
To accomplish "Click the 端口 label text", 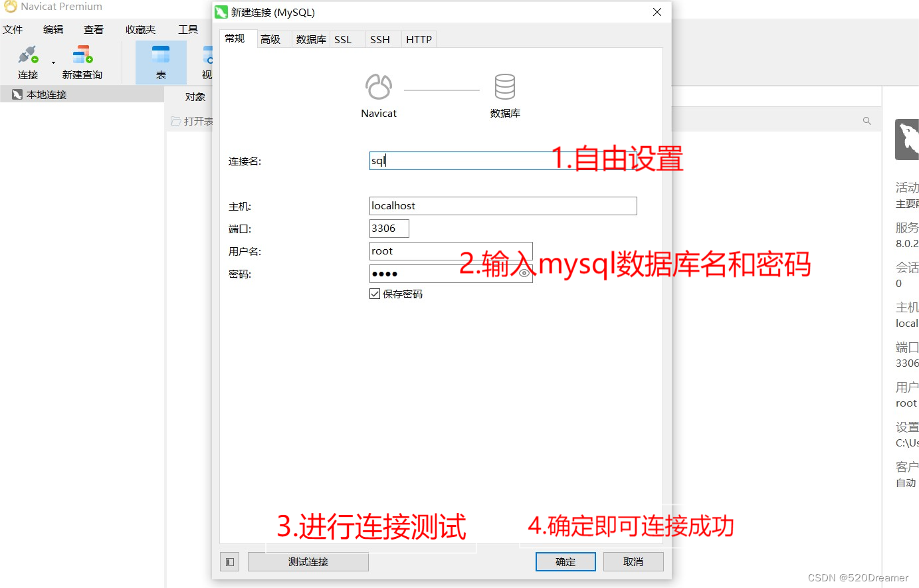I will click(240, 229).
